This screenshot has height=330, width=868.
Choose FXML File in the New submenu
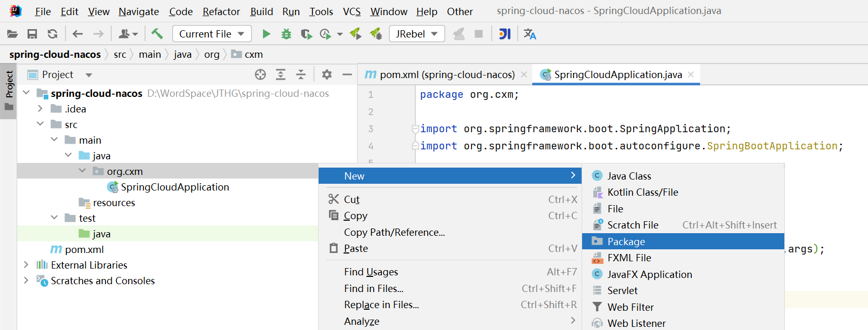click(683, 258)
